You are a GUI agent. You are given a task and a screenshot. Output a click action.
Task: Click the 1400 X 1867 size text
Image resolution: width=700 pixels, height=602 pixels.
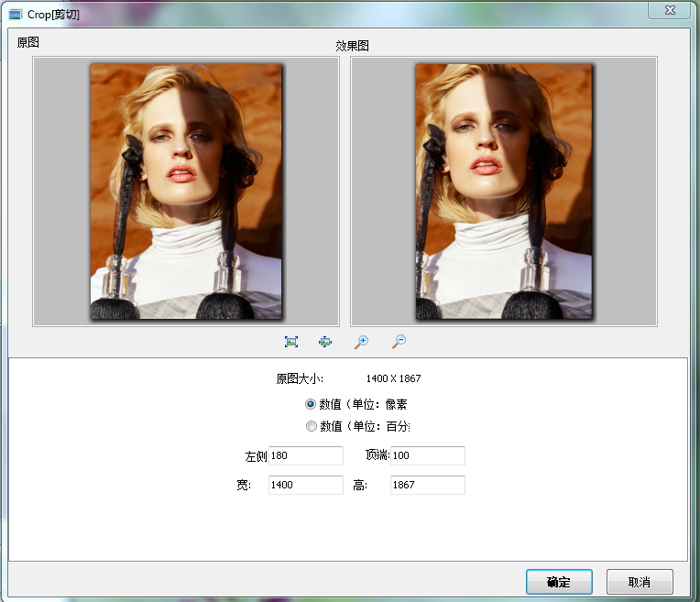pos(393,378)
